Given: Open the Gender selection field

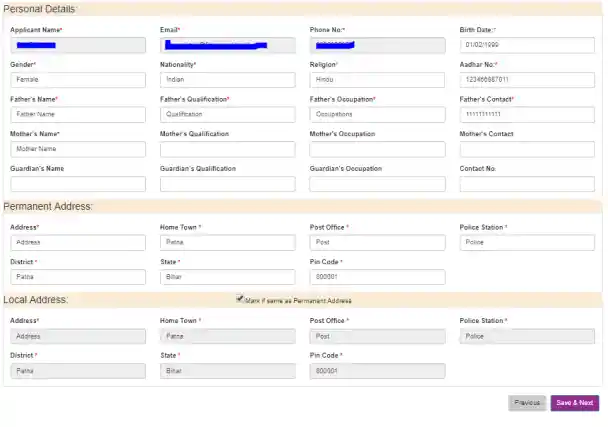Looking at the screenshot, I should pyautogui.click(x=77, y=80).
